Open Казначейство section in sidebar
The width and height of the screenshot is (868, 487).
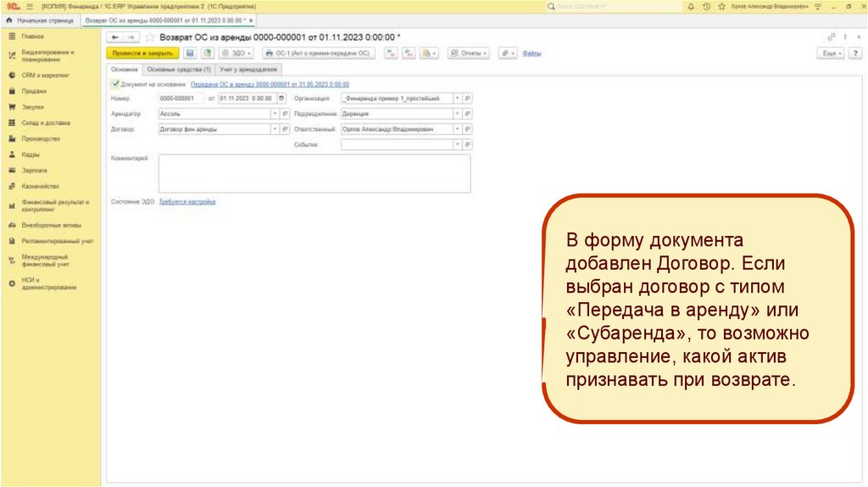tap(40, 186)
